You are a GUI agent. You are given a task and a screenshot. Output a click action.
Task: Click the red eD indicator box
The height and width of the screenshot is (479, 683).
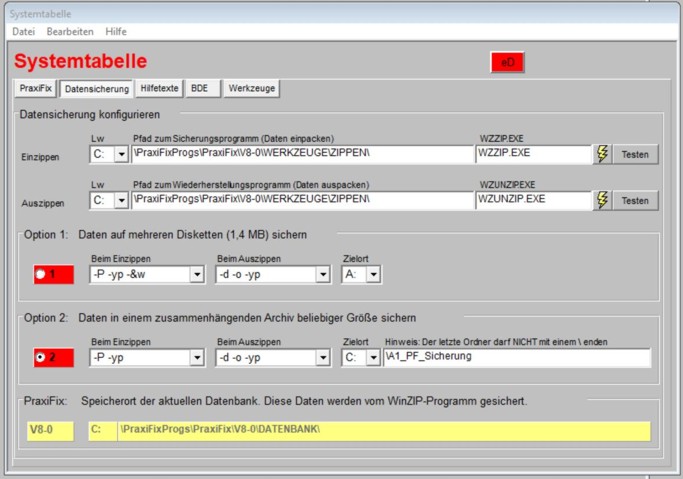pyautogui.click(x=507, y=62)
